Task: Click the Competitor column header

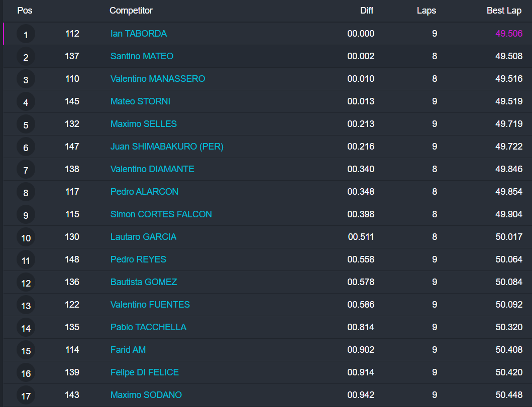Action: tap(131, 11)
